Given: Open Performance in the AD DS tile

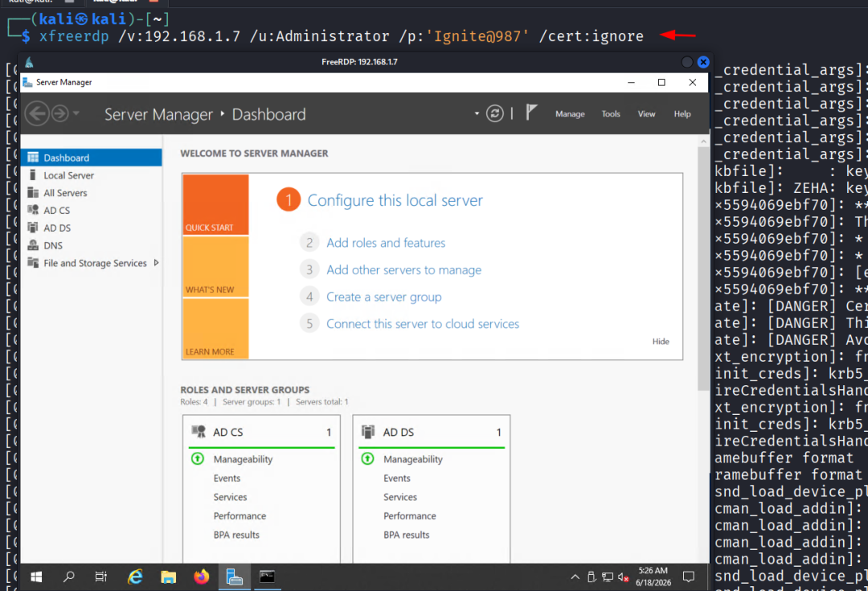Looking at the screenshot, I should [x=410, y=515].
